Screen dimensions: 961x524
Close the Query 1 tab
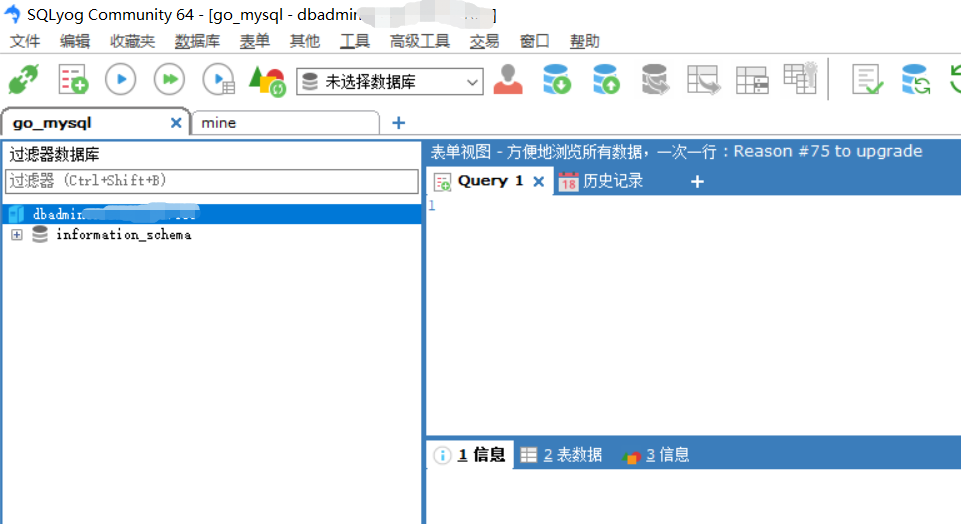click(x=538, y=181)
